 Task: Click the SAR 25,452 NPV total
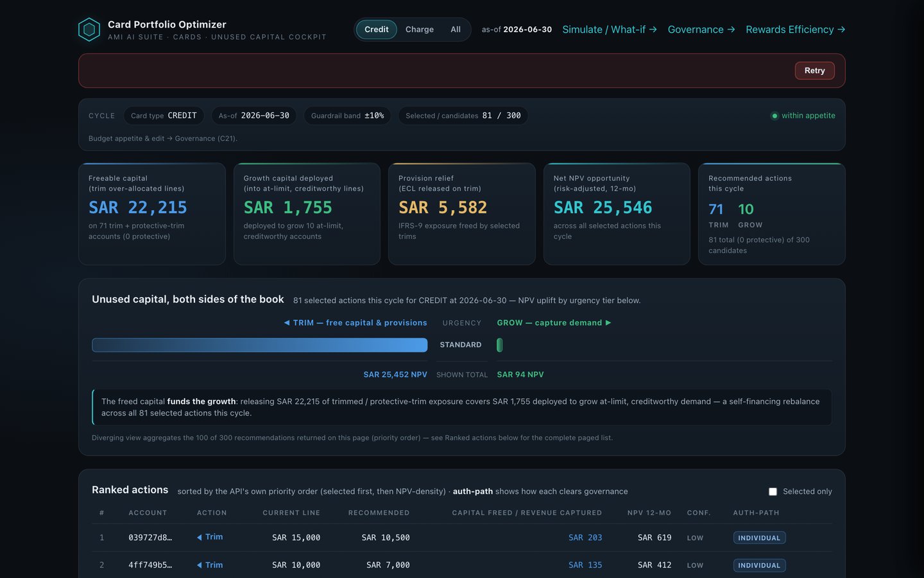coord(395,374)
